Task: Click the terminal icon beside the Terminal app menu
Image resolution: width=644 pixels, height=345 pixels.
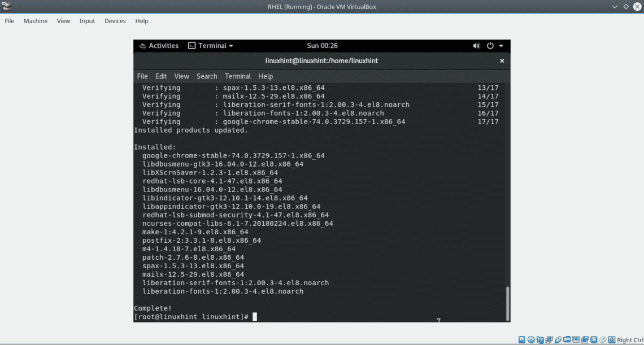Action: point(192,46)
